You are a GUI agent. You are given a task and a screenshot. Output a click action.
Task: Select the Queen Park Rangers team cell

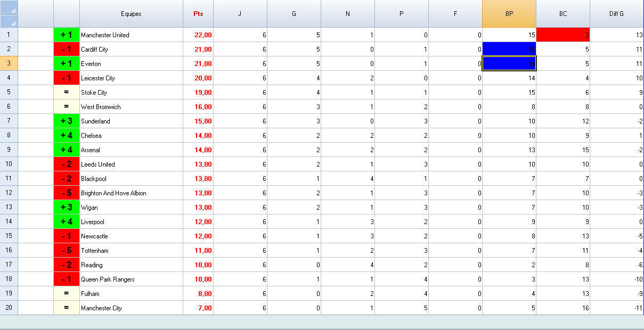(131, 279)
